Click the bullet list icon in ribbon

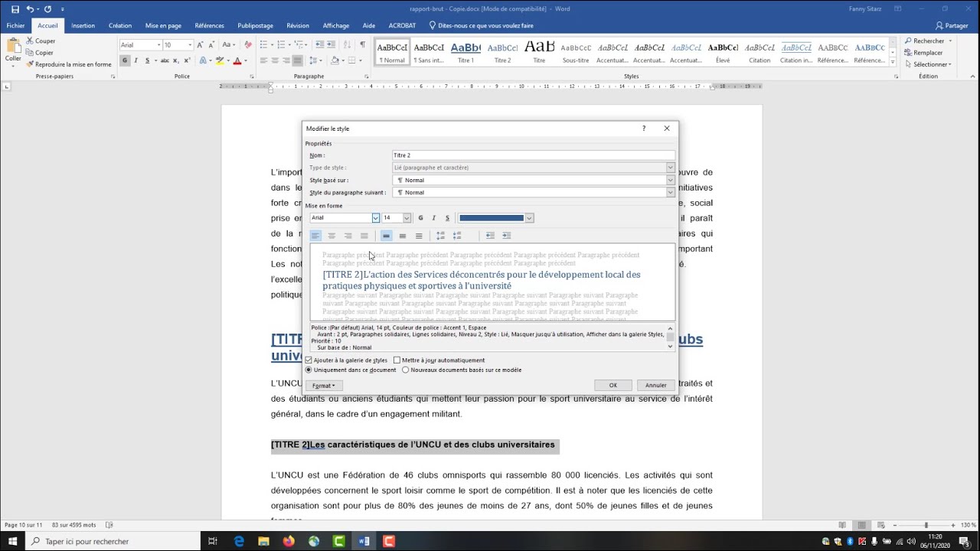point(263,45)
